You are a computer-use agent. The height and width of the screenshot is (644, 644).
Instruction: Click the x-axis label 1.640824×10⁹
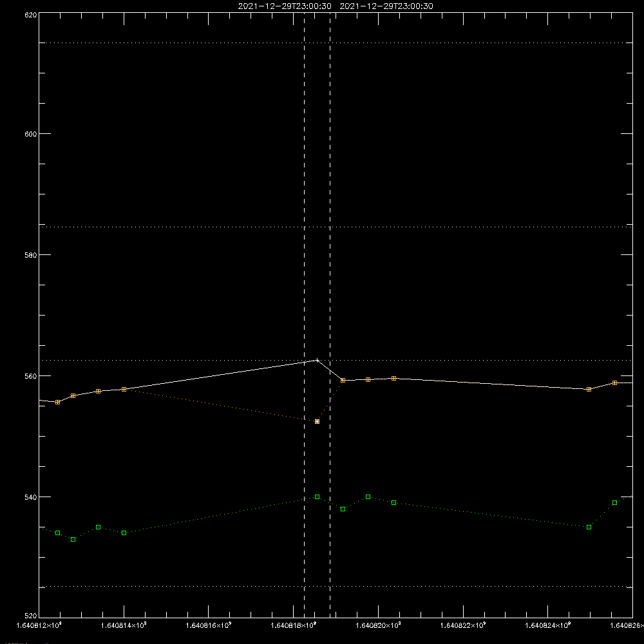coord(548,625)
